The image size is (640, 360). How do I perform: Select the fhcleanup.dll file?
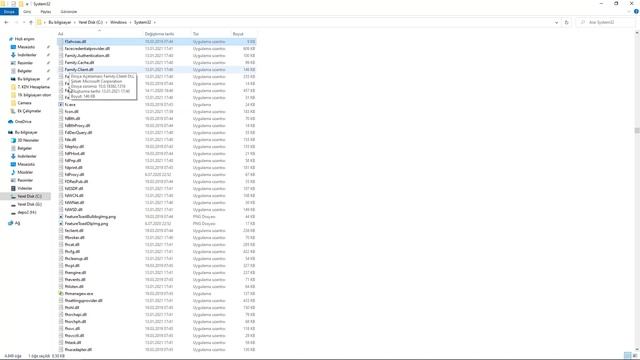point(76,258)
